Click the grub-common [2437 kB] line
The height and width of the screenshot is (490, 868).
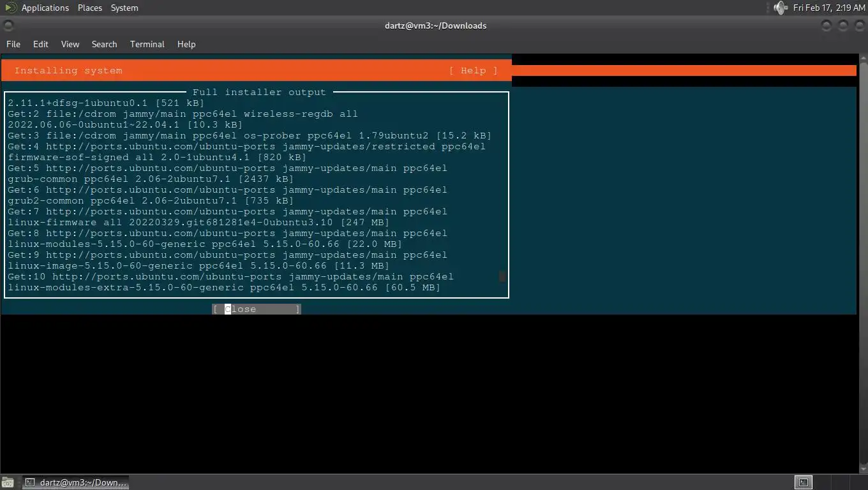151,179
